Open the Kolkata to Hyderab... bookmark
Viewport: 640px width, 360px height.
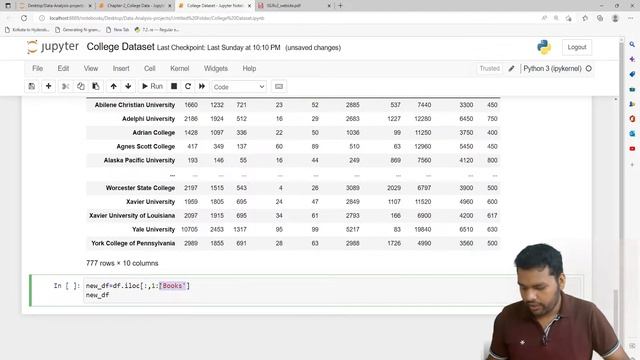click(x=27, y=30)
